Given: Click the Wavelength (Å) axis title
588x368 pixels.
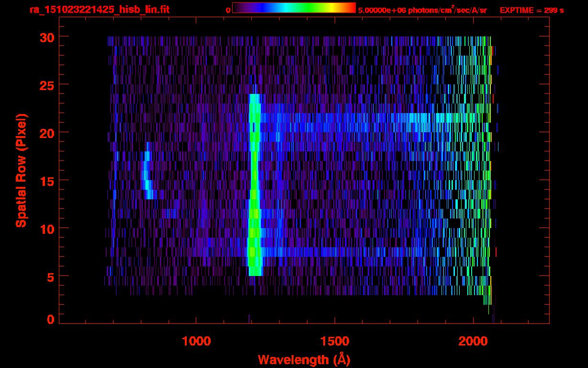Looking at the screenshot, I should (303, 359).
